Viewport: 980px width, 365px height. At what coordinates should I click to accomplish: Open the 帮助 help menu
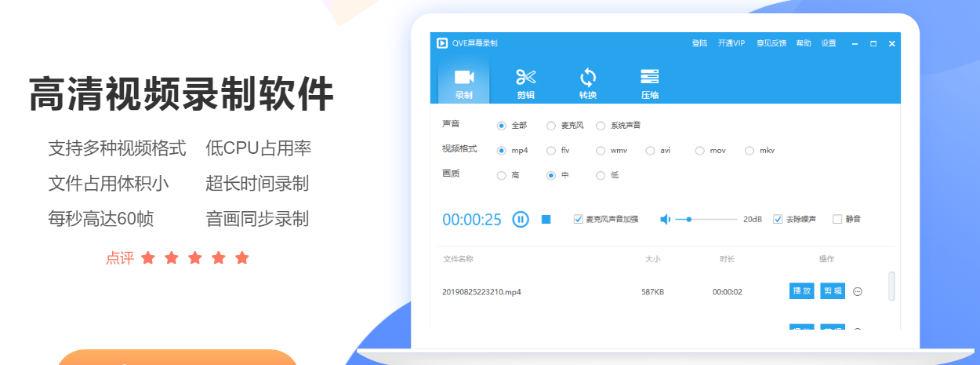click(804, 43)
